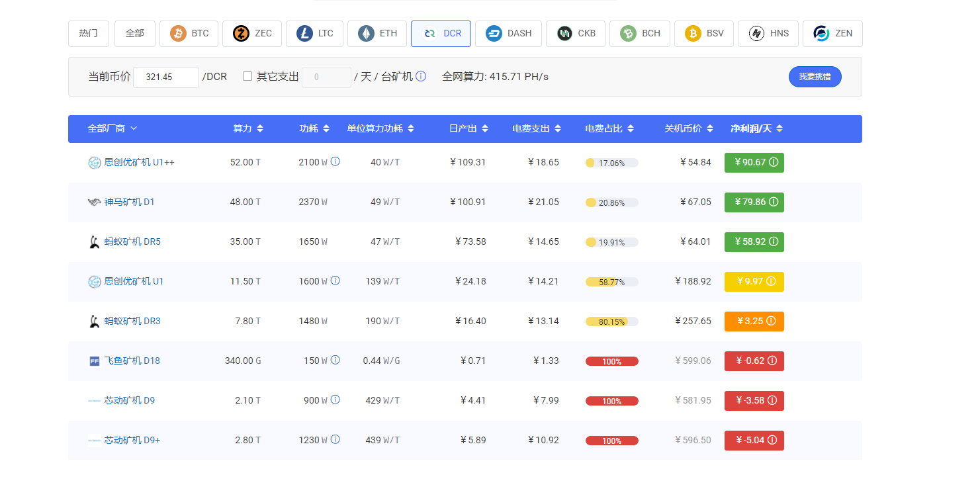Click the 58.77% electricity ratio bar
980x477 pixels.
[x=612, y=282]
